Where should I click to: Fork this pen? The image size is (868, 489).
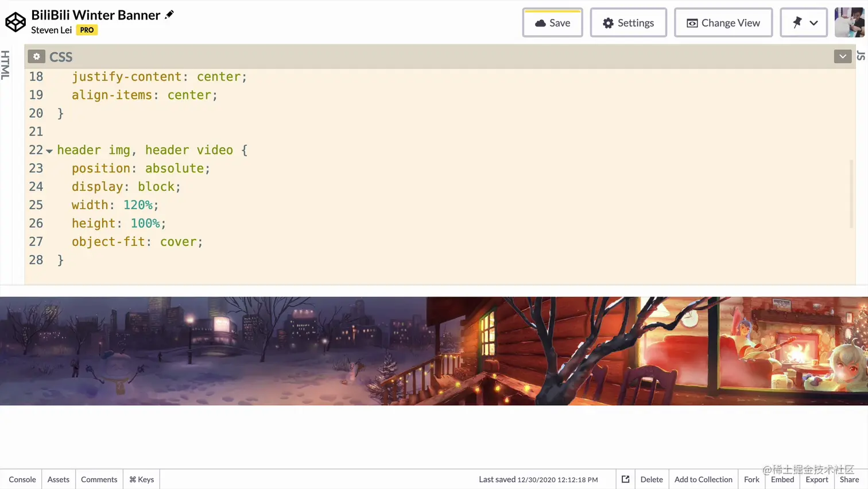(x=751, y=479)
